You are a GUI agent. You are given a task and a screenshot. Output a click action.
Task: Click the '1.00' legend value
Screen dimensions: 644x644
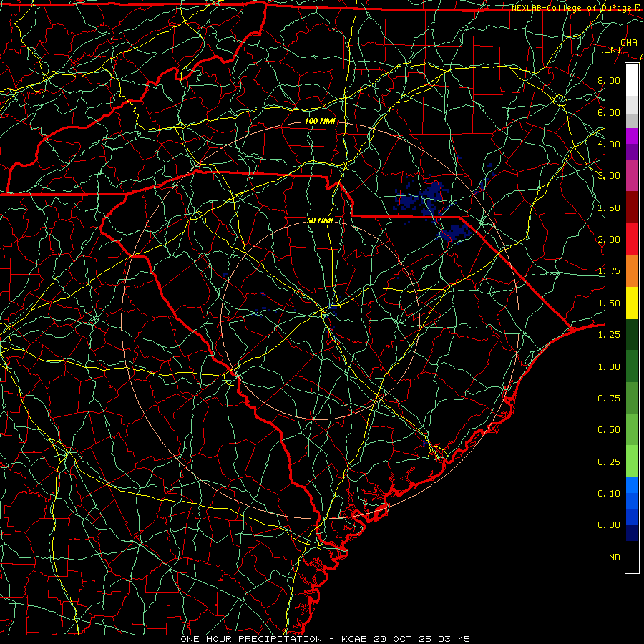tap(609, 367)
